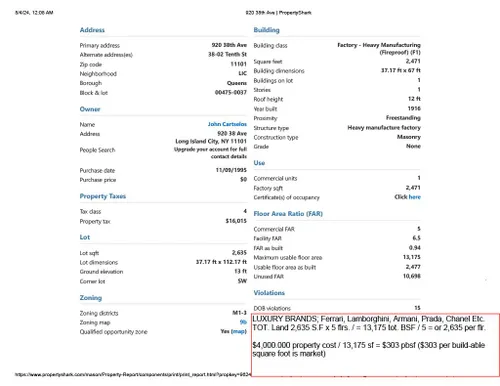Click the DOB violations count value
Screen dimensions: 500x386
[417, 308]
